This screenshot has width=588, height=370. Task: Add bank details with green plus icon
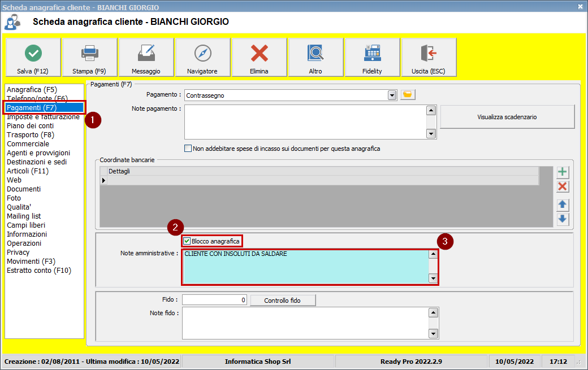[x=563, y=172]
